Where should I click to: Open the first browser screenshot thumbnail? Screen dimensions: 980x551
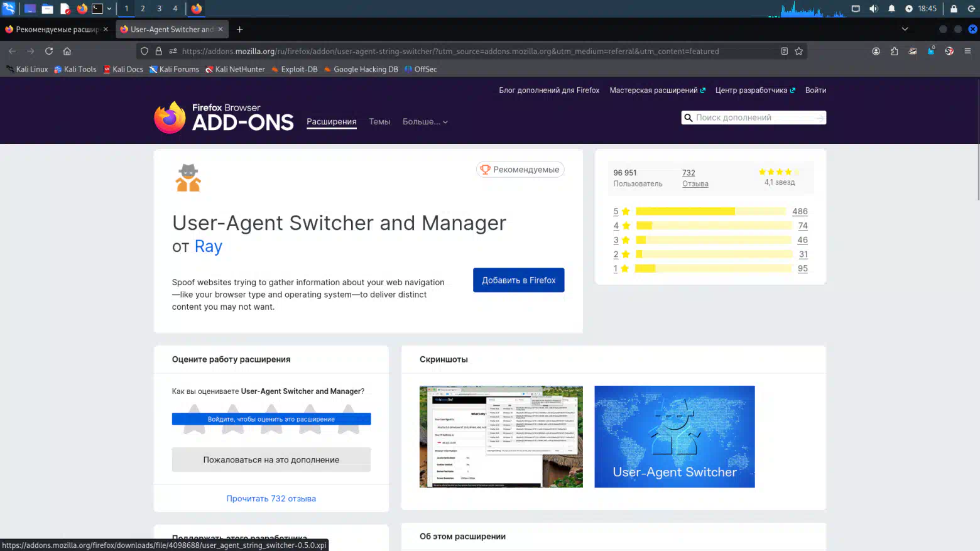click(501, 437)
